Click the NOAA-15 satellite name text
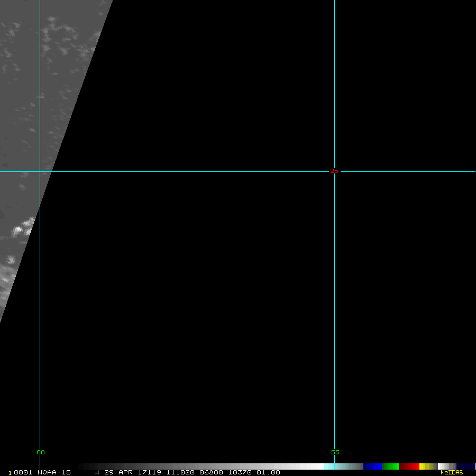Image resolution: width=476 pixels, height=476 pixels. coord(53,472)
